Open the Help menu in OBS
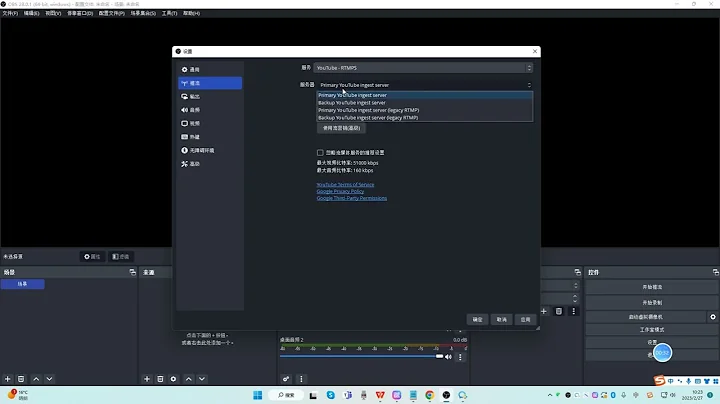The width and height of the screenshot is (720, 404). coord(191,13)
